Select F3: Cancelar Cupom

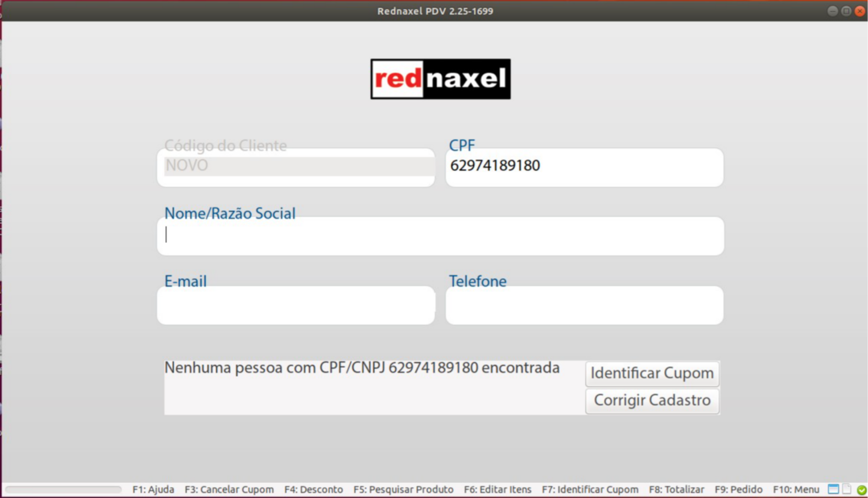229,489
